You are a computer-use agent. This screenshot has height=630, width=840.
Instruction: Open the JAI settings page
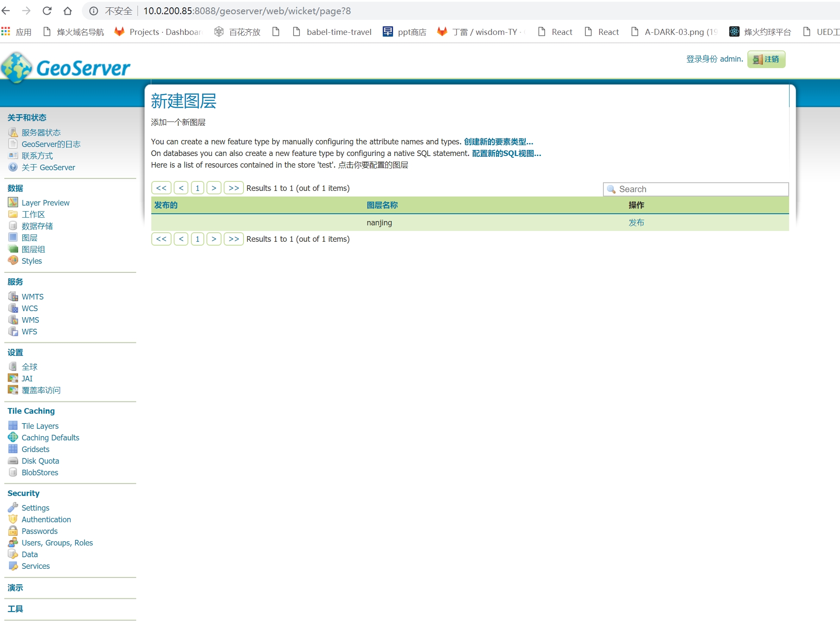(x=27, y=378)
